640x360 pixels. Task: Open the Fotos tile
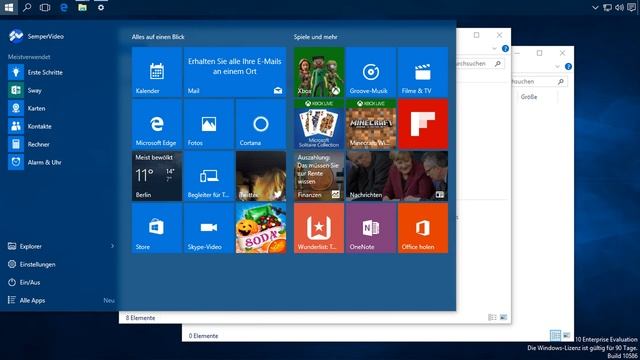tap(209, 124)
